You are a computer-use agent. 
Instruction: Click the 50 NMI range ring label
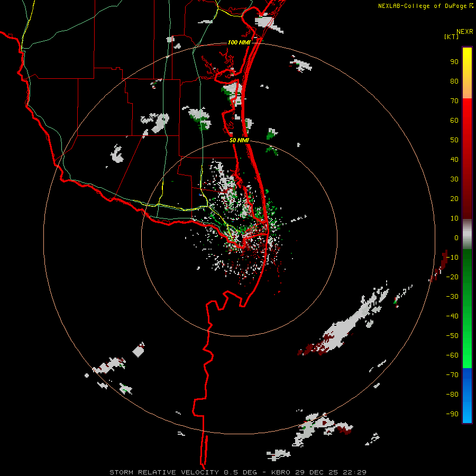[239, 140]
